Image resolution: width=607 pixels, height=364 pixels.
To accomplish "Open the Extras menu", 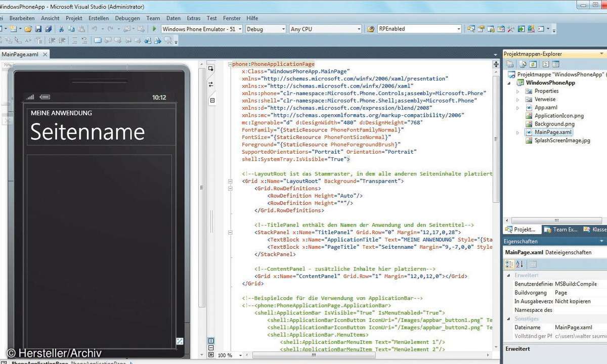I will pos(193,18).
